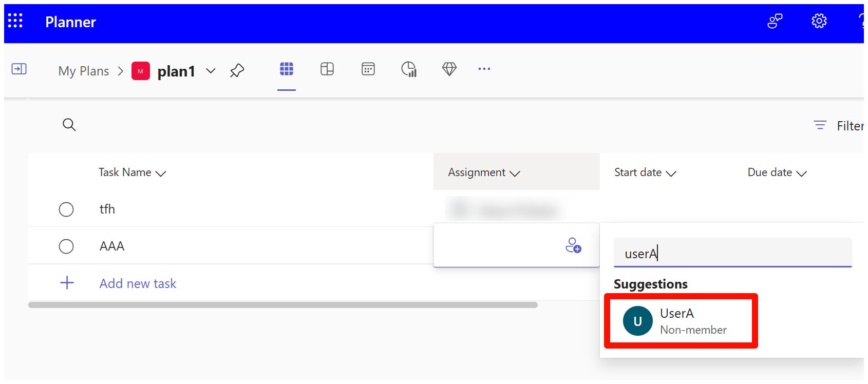Viewport: 868px width, 384px height.
Task: Click the plan1 plan title
Action: click(176, 71)
